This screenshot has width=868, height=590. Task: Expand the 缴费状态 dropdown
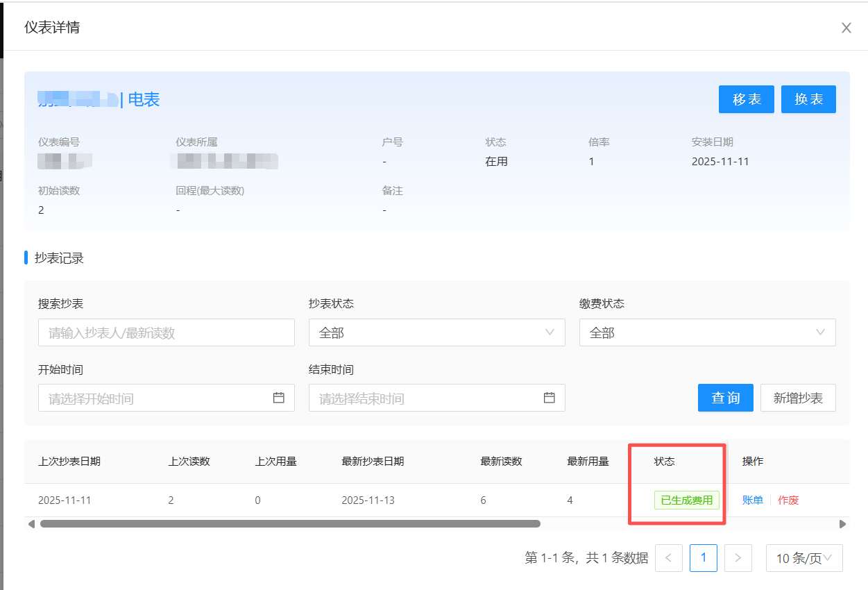(x=707, y=332)
